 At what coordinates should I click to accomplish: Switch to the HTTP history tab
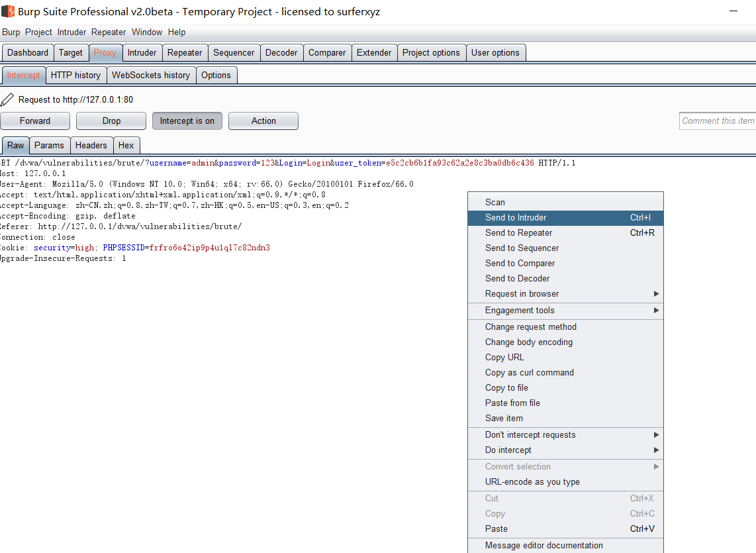[75, 75]
